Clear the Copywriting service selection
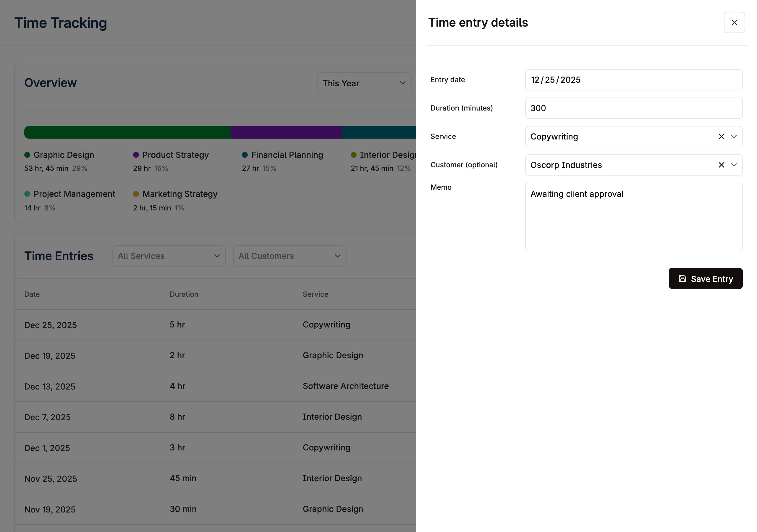 721,137
